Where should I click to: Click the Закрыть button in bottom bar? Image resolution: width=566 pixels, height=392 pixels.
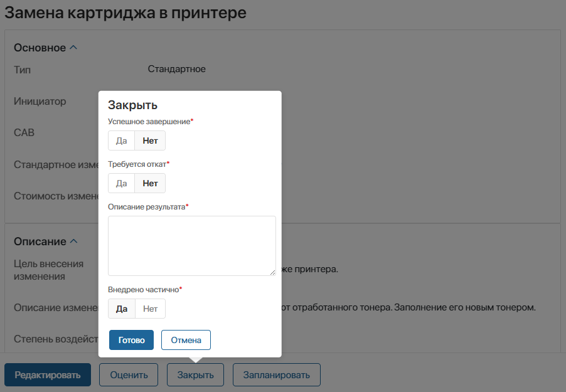(195, 374)
